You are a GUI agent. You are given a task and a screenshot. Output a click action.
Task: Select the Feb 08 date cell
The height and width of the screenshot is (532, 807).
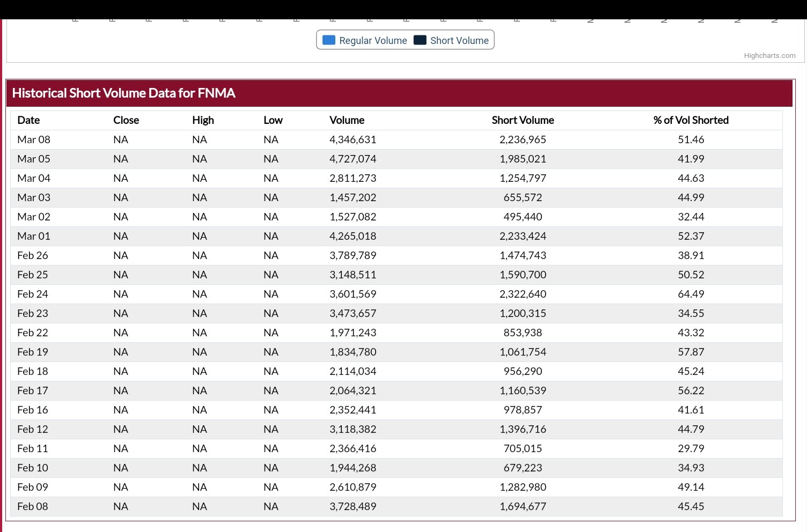pos(33,506)
